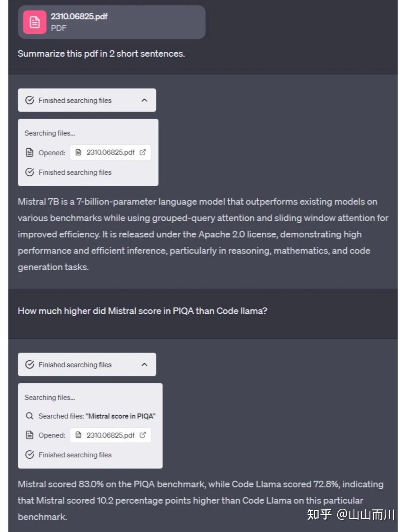The height and width of the screenshot is (532, 406).
Task: Click the 知乎 @山山而川 watermark
Action: [350, 514]
